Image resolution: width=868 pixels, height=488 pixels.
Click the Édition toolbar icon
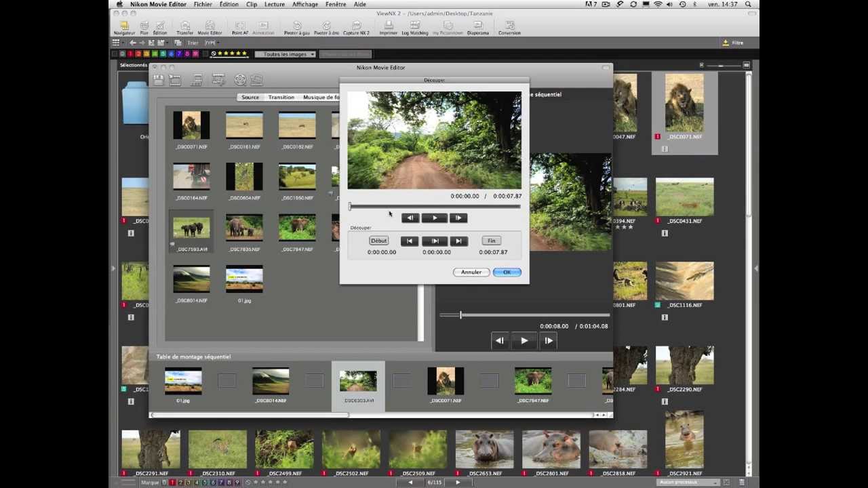point(159,28)
